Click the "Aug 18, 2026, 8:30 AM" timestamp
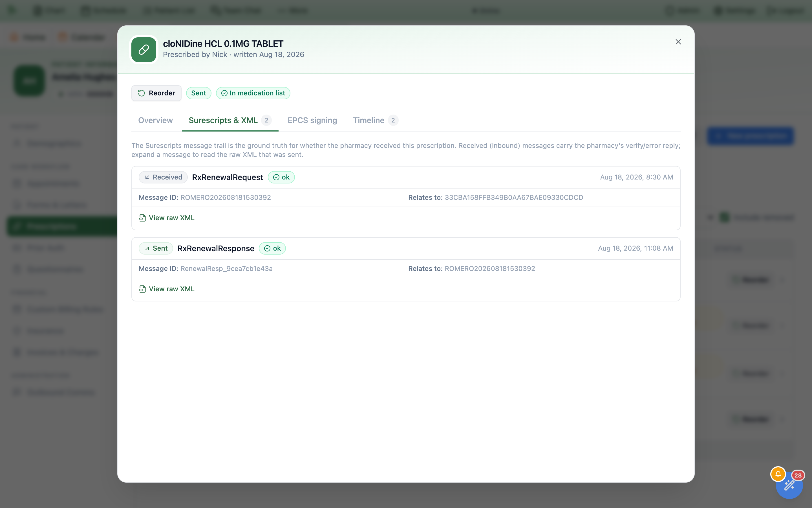 coord(637,177)
